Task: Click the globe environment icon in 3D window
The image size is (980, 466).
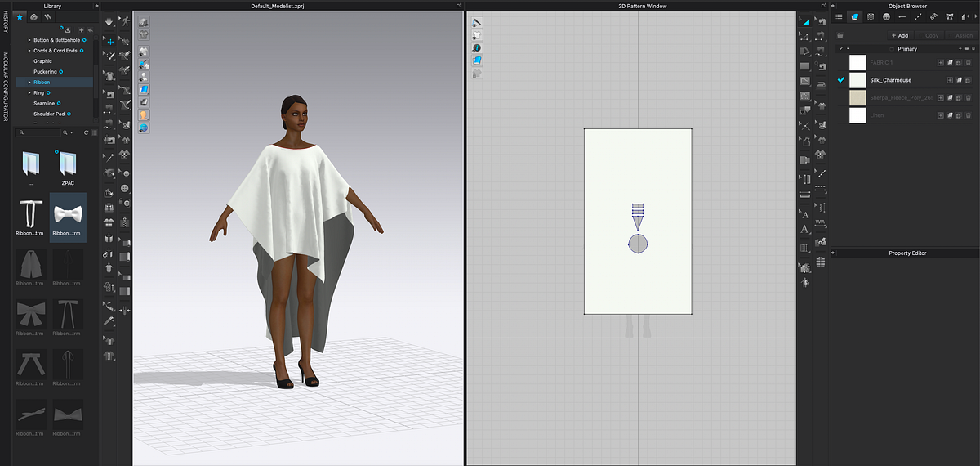Action: coord(144,128)
